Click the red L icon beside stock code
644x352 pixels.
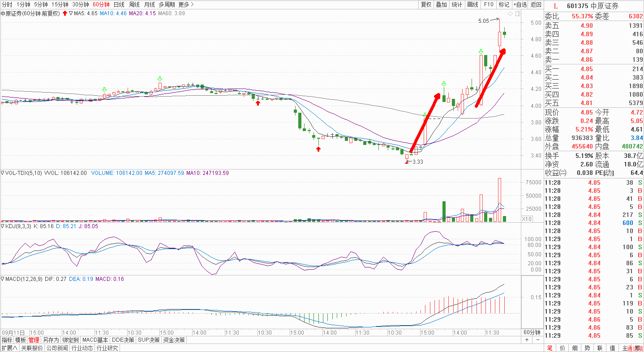(556, 6)
